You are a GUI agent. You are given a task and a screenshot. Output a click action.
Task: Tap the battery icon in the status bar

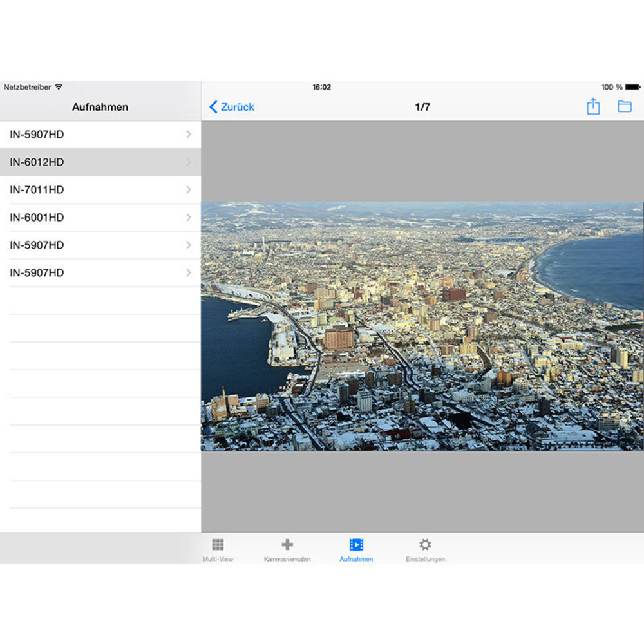632,87
